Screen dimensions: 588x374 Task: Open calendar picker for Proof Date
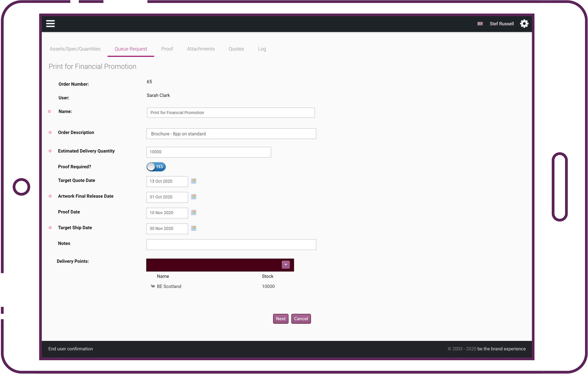[x=194, y=213]
